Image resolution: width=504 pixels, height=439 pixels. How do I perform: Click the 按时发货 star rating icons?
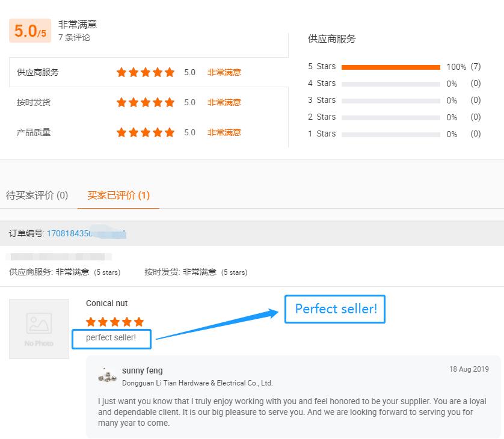point(146,102)
